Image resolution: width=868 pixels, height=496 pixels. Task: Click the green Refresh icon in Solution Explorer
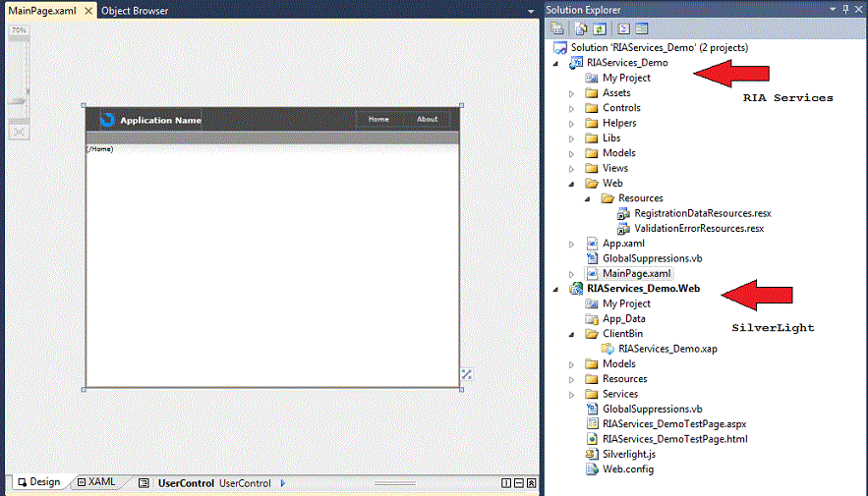point(600,28)
